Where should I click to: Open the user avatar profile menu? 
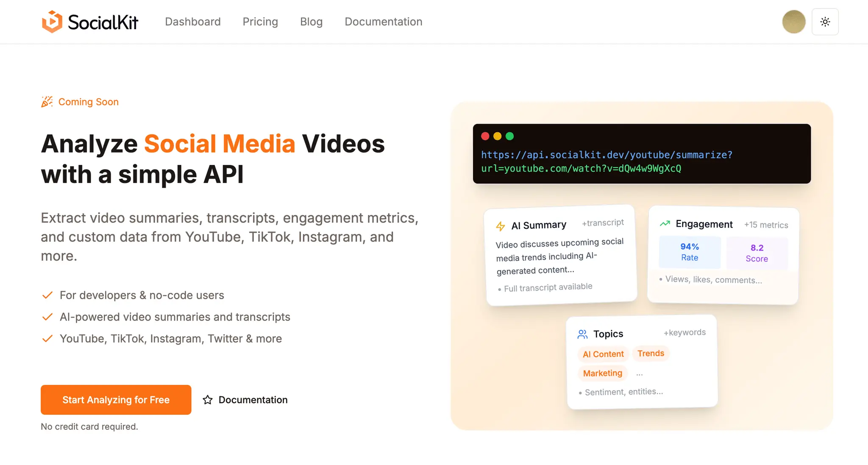click(793, 22)
